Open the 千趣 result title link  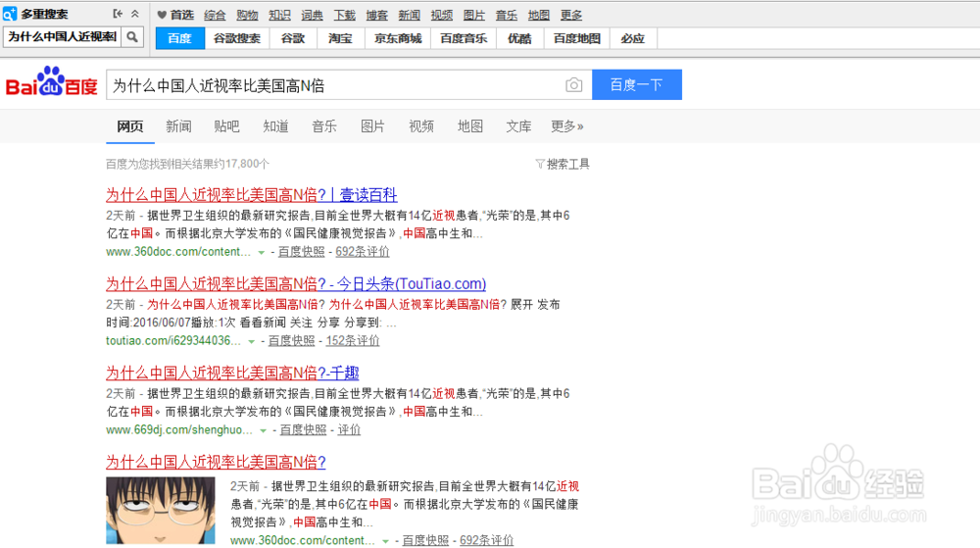232,374
